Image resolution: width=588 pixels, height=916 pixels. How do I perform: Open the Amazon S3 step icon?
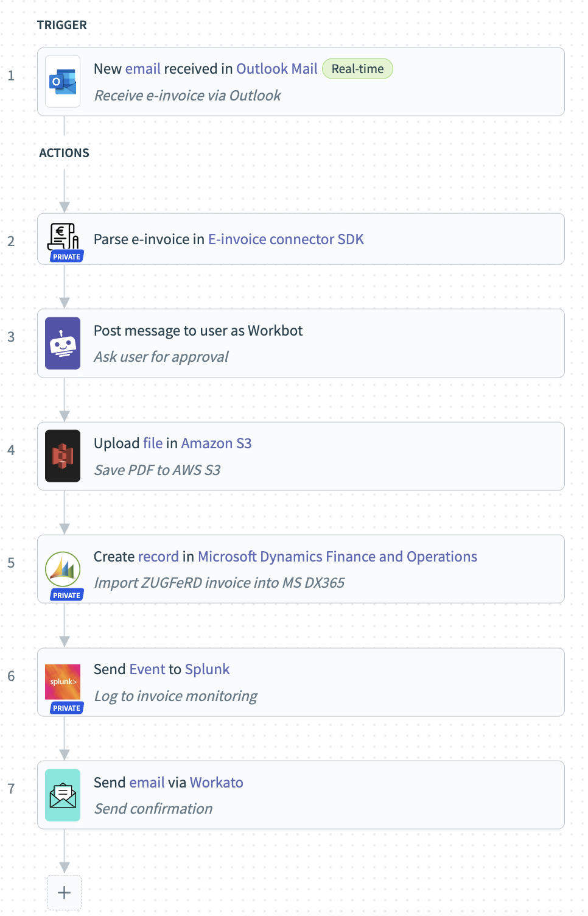[63, 456]
